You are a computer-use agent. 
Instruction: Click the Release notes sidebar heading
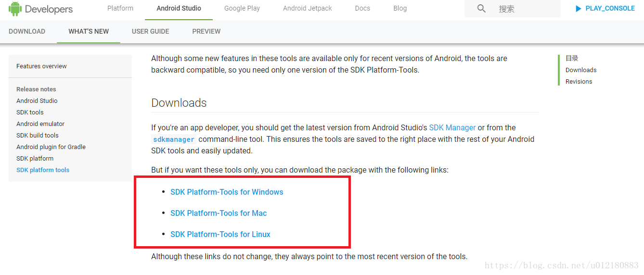tap(36, 89)
